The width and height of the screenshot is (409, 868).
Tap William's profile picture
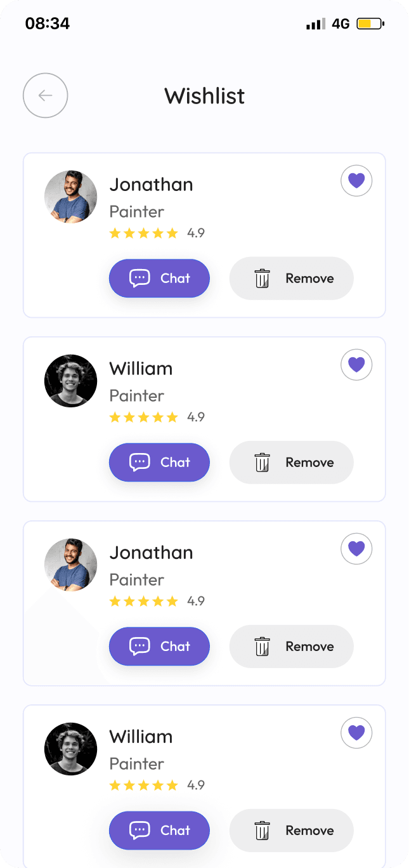click(70, 381)
